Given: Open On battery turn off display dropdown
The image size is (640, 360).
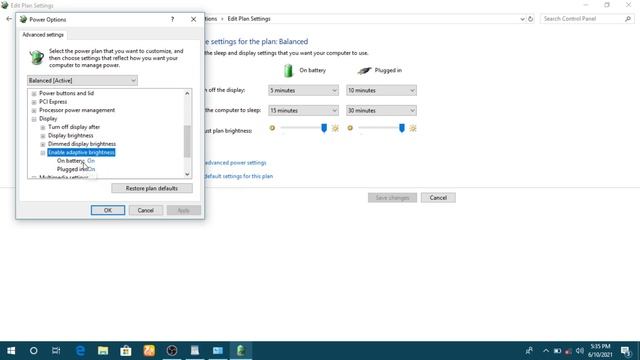Looking at the screenshot, I should click(x=303, y=90).
